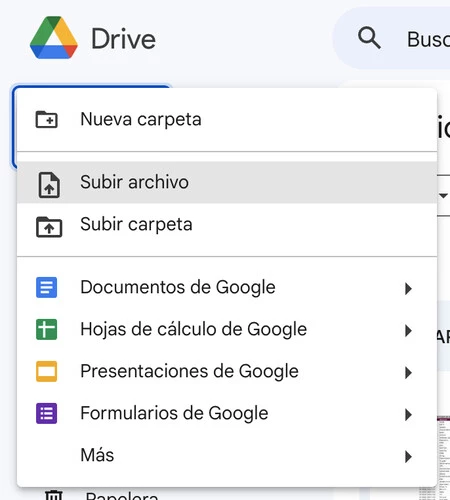Expand the Presentaciones de Google submenu arrow
The image size is (450, 500).
tap(408, 372)
